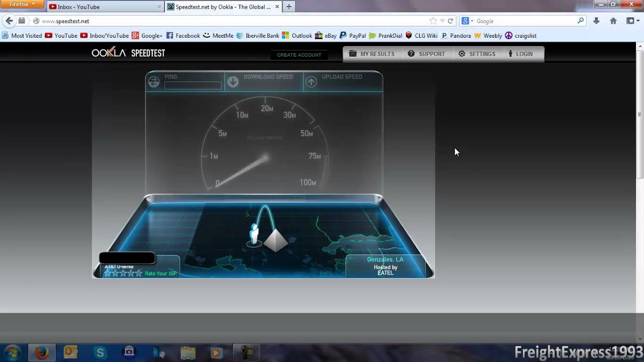Open the Support page
The image size is (644, 362).
pos(427,54)
